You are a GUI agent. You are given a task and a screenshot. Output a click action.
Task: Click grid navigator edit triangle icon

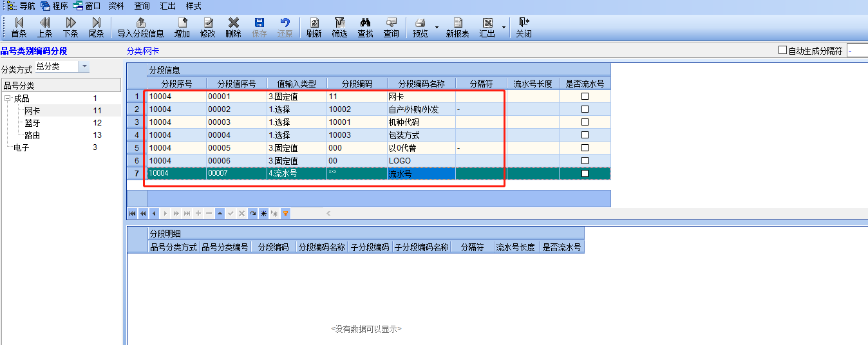pyautogui.click(x=220, y=213)
